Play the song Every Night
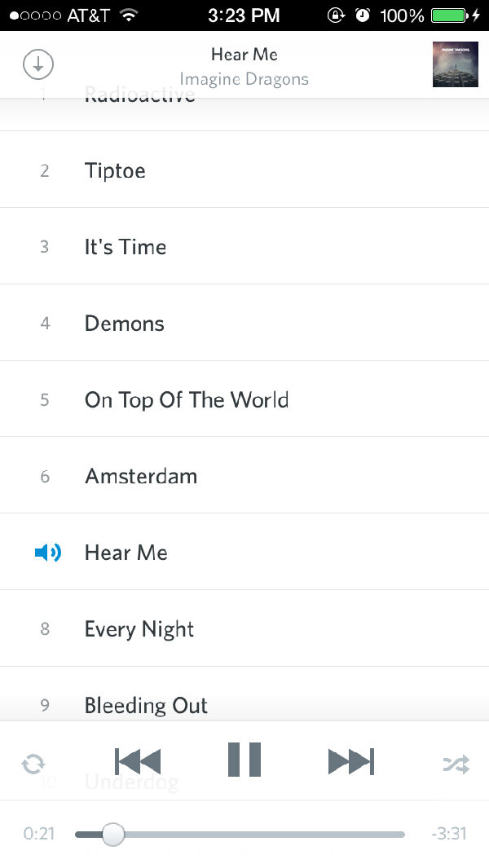 click(x=139, y=629)
